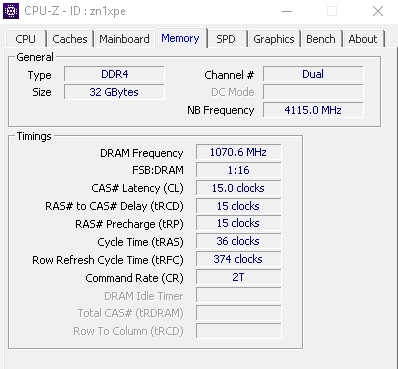This screenshot has width=398, height=369.
Task: Click the 'RAS# Precharge (tRP)' label
Action: click(129, 224)
